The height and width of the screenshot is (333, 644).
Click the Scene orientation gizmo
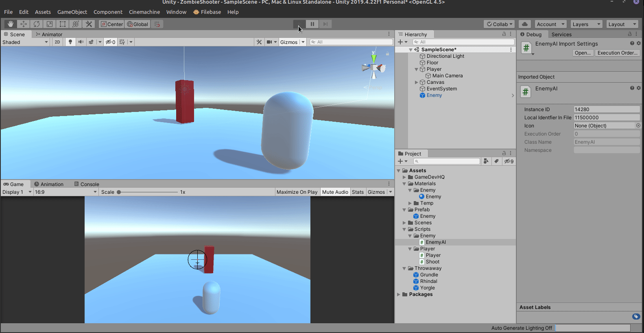[x=374, y=67]
